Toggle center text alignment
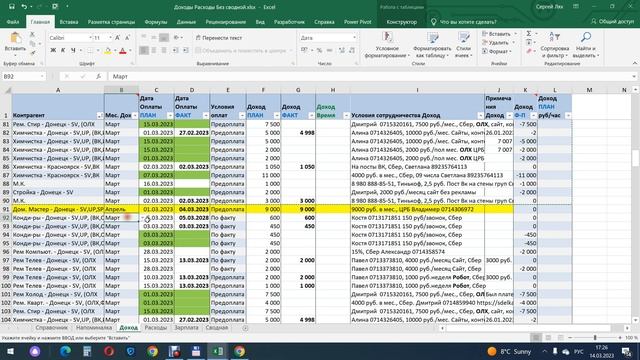The height and width of the screenshot is (360, 640). click(154, 50)
